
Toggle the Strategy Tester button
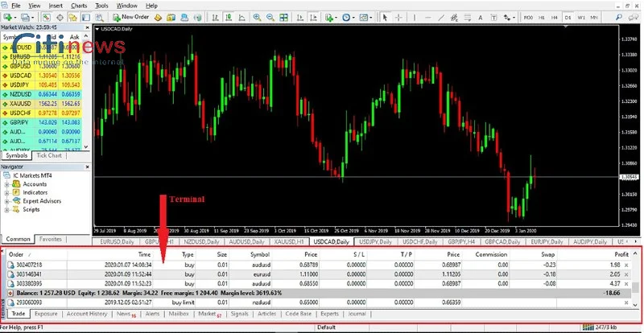click(x=99, y=17)
